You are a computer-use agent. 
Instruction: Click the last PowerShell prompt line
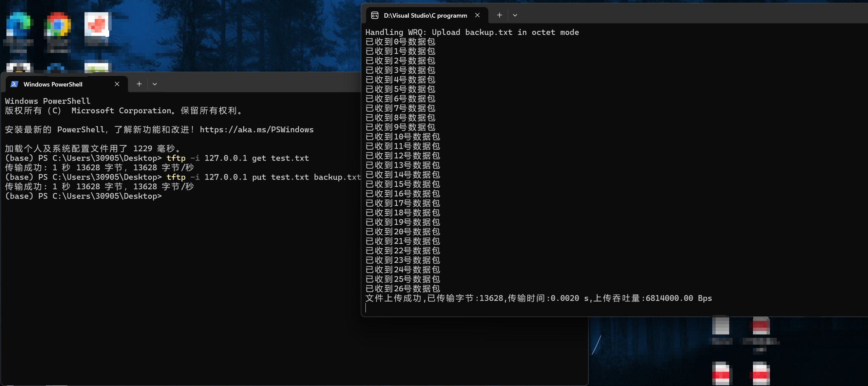83,196
